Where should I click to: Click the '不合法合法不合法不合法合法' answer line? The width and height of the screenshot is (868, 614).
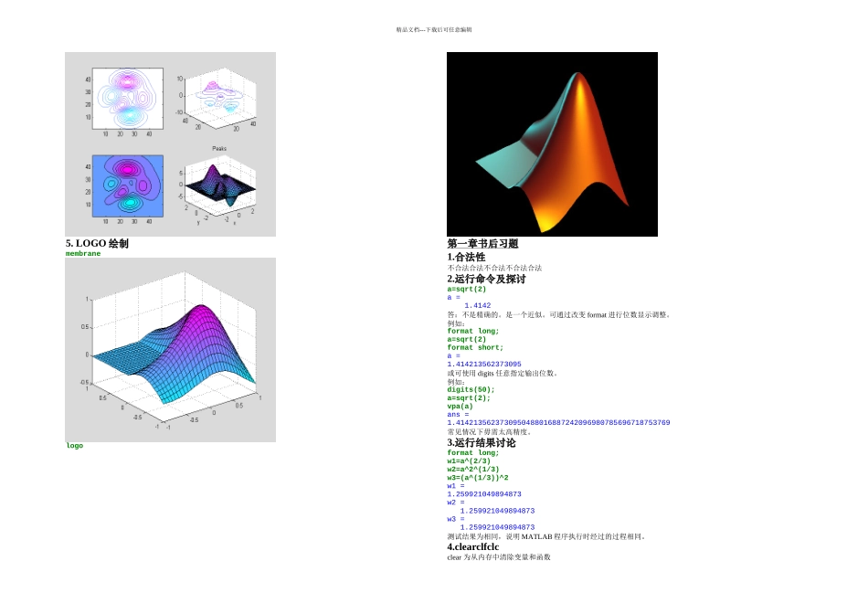494,268
